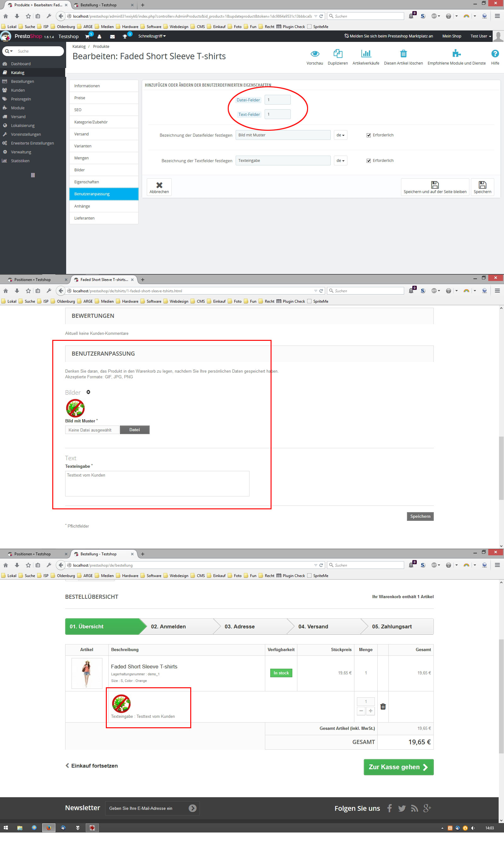The height and width of the screenshot is (864, 504).
Task: Click the Text-Felder number input
Action: pos(278,114)
